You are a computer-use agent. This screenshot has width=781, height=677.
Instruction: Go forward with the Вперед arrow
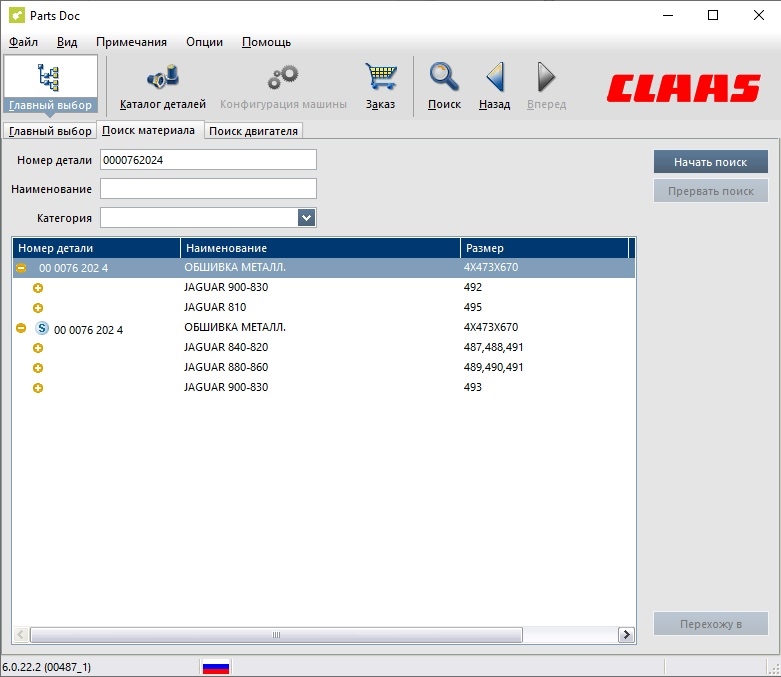[546, 77]
